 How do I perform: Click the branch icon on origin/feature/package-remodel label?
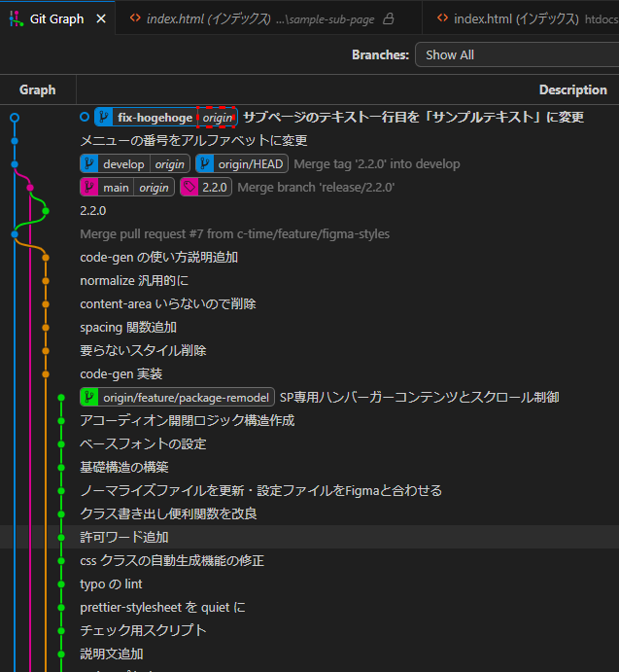tap(90, 397)
